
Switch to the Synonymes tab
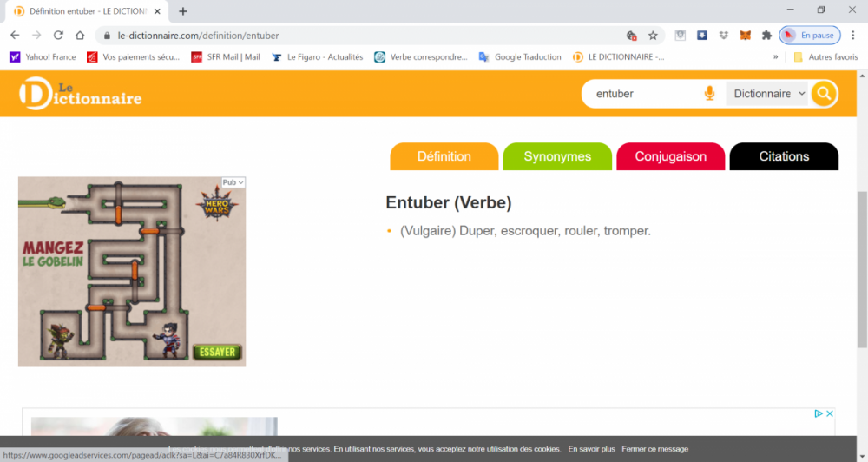coord(557,156)
